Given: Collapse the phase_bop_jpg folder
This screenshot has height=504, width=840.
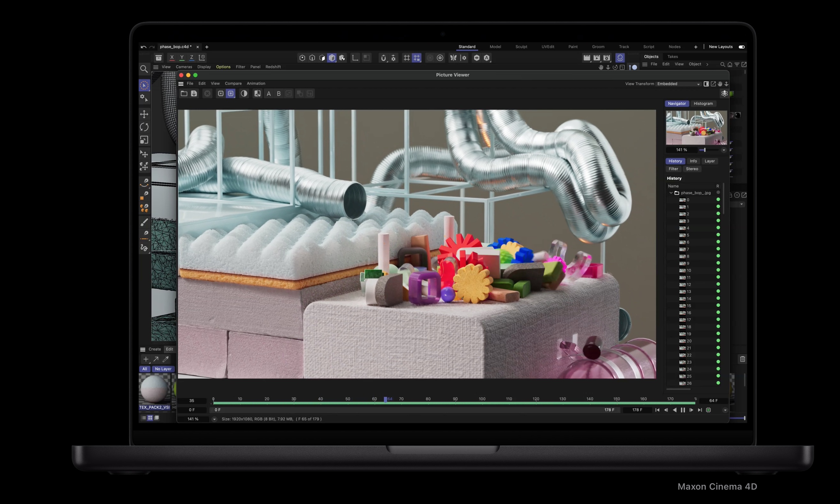Looking at the screenshot, I should [671, 193].
